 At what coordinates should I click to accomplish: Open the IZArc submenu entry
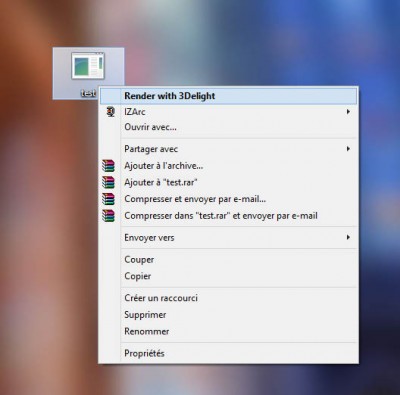(x=228, y=112)
